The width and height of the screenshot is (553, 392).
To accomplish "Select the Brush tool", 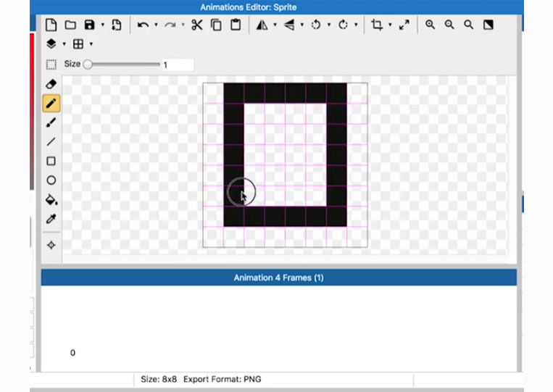I will [51, 122].
